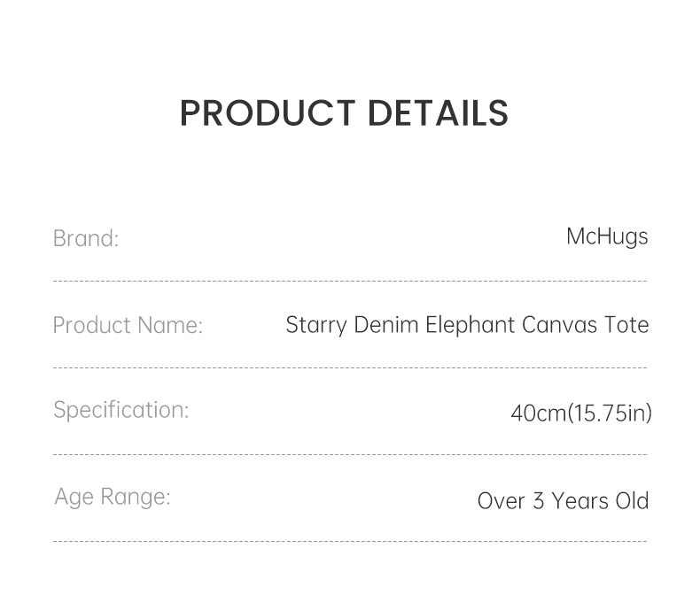Click the (15.75in) inch measurement
This screenshot has width=700, height=603.
click(x=610, y=413)
